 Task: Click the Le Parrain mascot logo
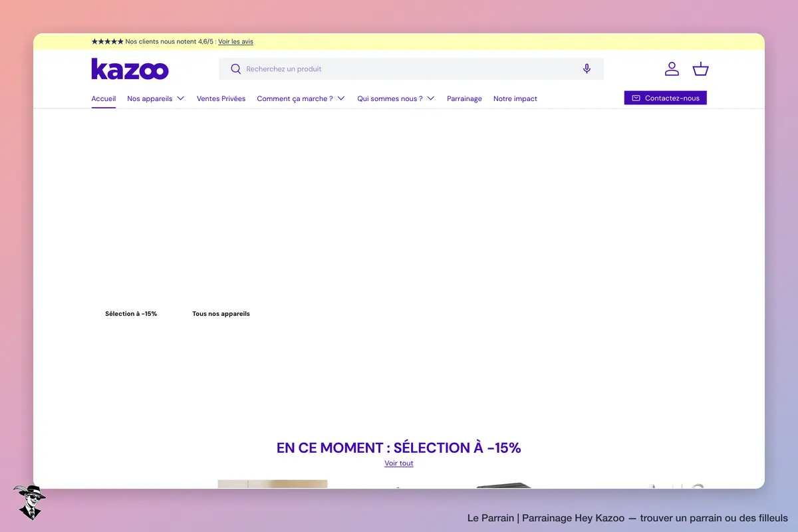[x=29, y=502]
